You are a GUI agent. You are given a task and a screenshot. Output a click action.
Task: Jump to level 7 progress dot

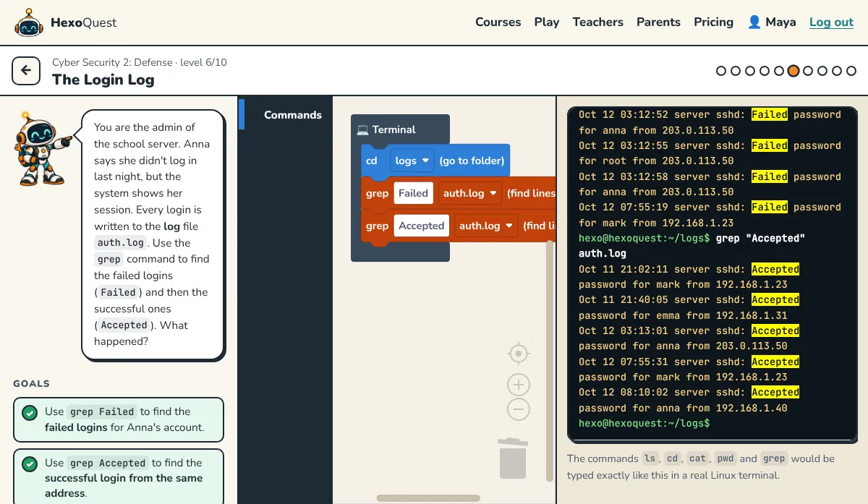[808, 71]
